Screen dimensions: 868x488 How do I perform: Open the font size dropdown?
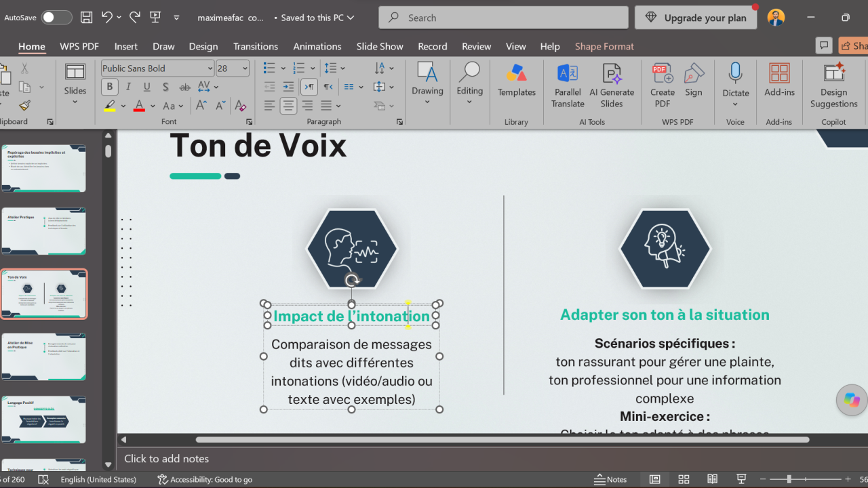coord(245,68)
